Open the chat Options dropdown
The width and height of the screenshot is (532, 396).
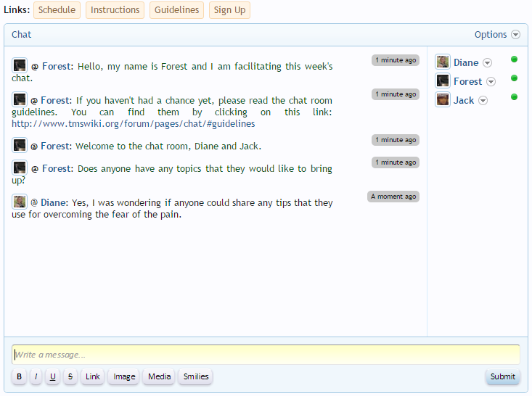(497, 35)
